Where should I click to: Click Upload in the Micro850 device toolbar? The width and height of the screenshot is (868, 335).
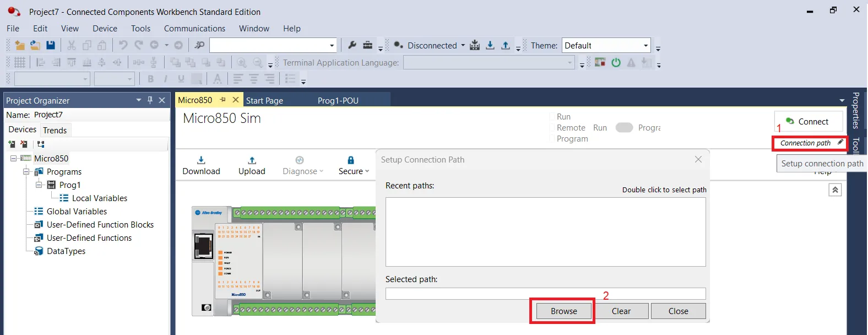(x=252, y=166)
